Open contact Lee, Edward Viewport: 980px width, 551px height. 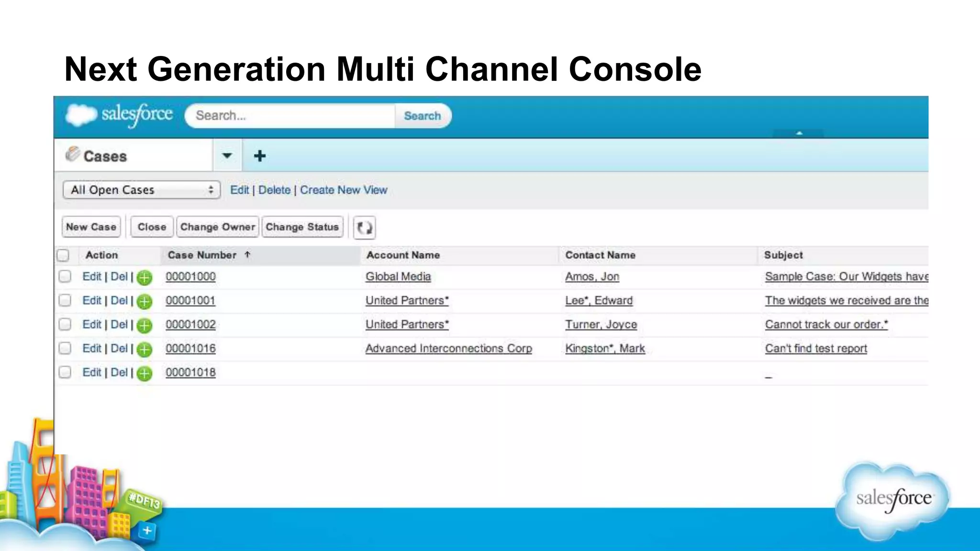pos(599,300)
